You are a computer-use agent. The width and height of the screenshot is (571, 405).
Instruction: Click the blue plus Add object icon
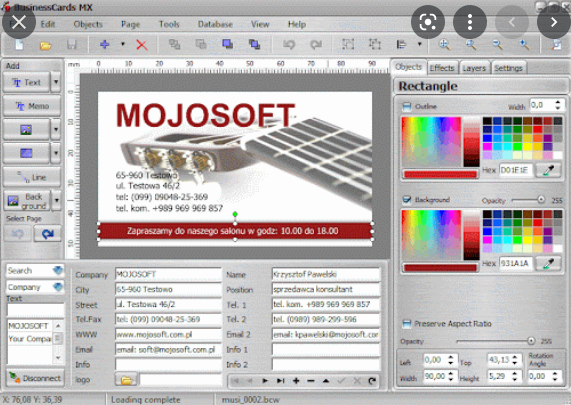point(105,44)
